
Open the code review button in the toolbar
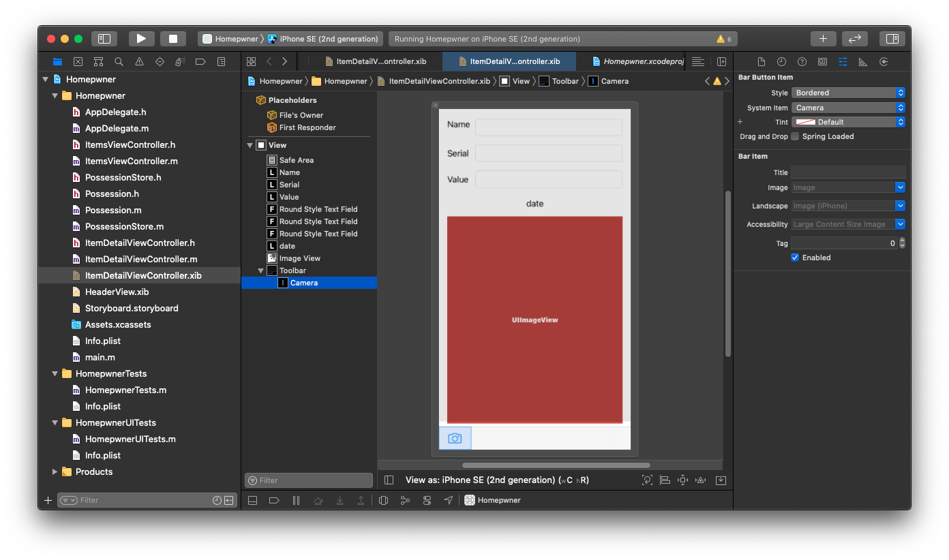tap(855, 39)
